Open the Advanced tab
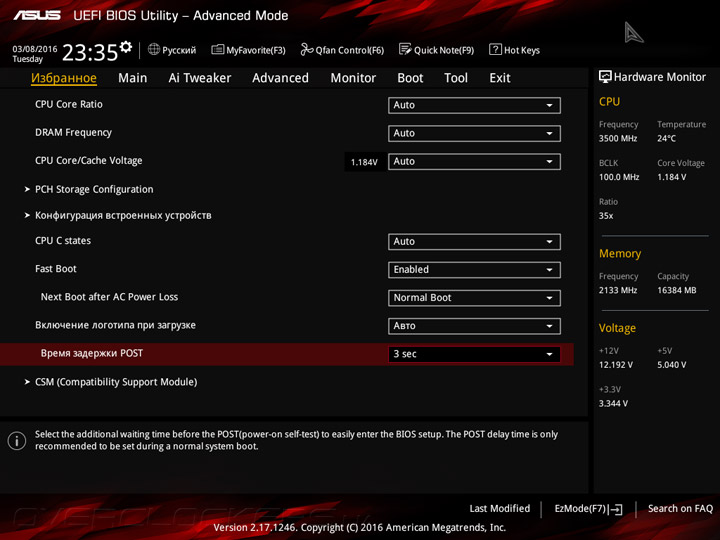The image size is (720, 540). (x=281, y=78)
